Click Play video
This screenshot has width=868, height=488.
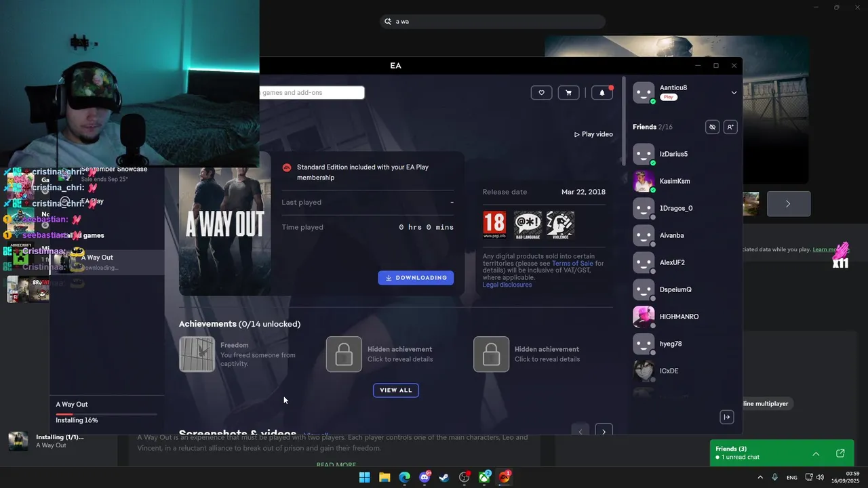click(x=593, y=134)
